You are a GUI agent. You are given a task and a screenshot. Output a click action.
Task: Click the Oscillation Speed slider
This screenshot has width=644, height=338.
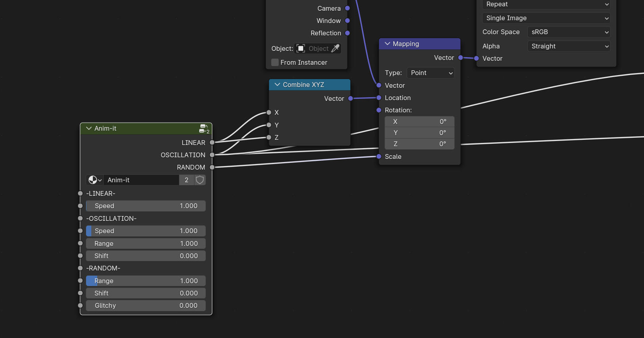point(146,231)
